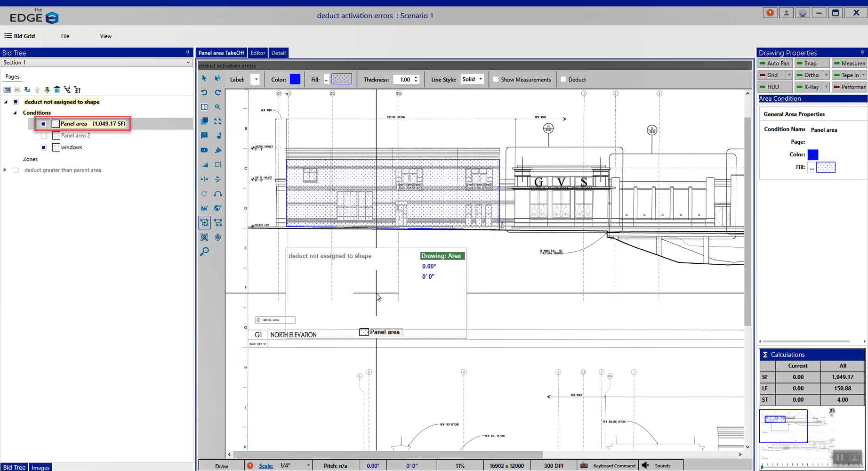Click the large search magnifier tool
Screen dimensions: 868x471
point(204,252)
